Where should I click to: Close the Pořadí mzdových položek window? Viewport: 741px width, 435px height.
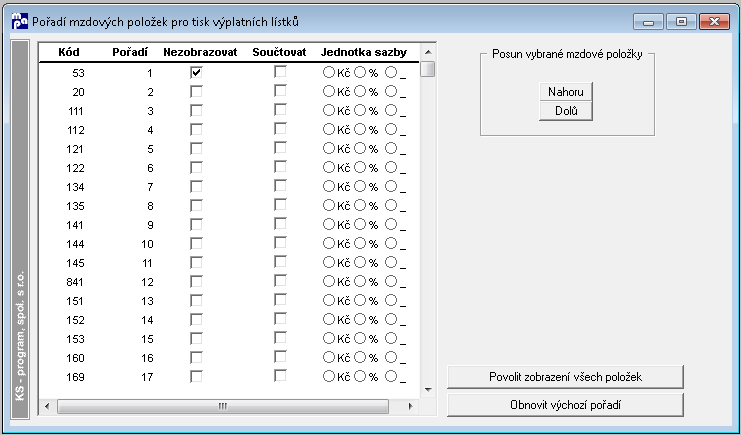pyautogui.click(x=714, y=22)
